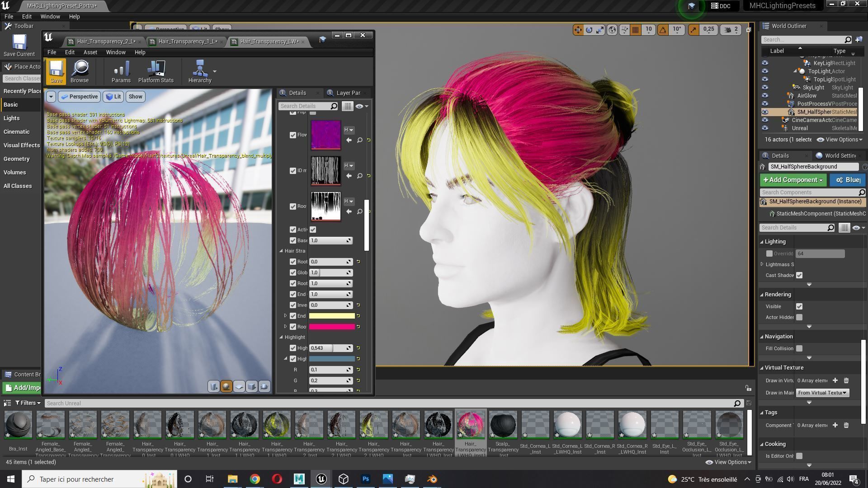Expand the End color parameter
This screenshot has width=868, height=488.
(x=285, y=316)
